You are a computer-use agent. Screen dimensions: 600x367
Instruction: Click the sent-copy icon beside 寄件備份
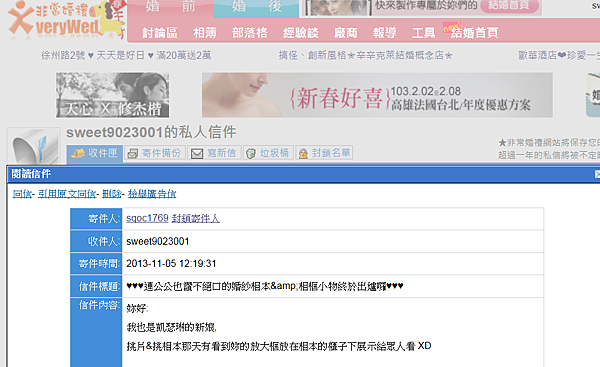click(133, 153)
